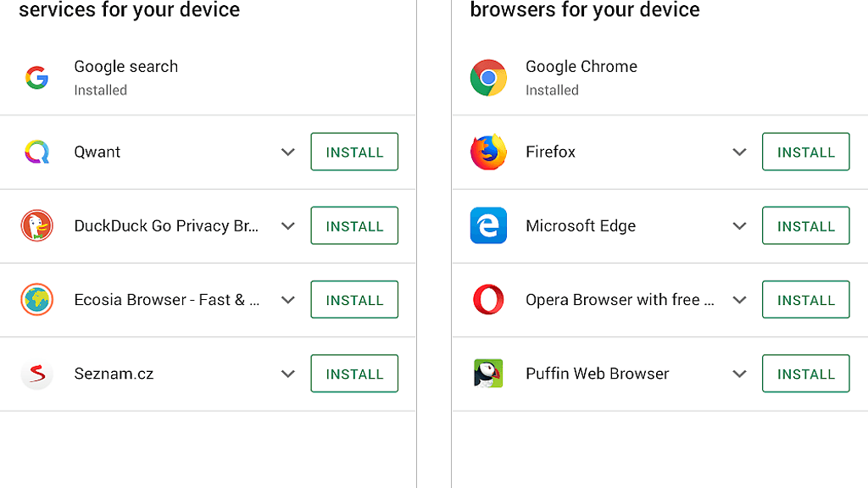This screenshot has height=488, width=868.
Task: Click the Google Chrome icon
Action: [x=488, y=78]
